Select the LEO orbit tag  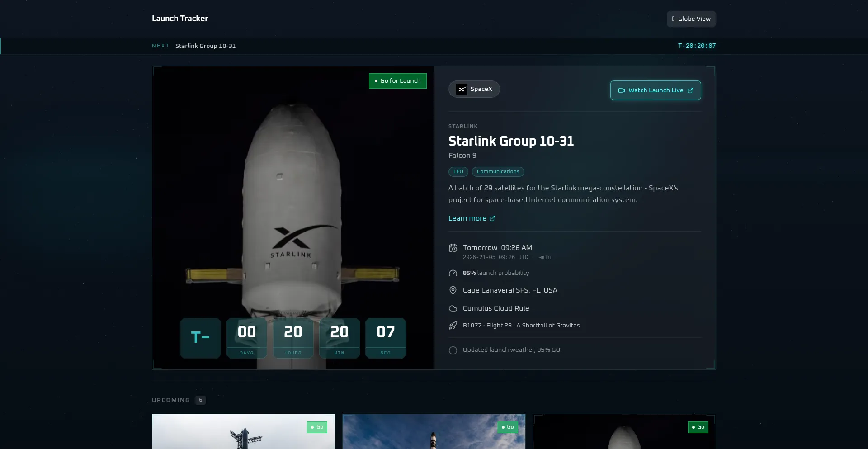pyautogui.click(x=458, y=172)
